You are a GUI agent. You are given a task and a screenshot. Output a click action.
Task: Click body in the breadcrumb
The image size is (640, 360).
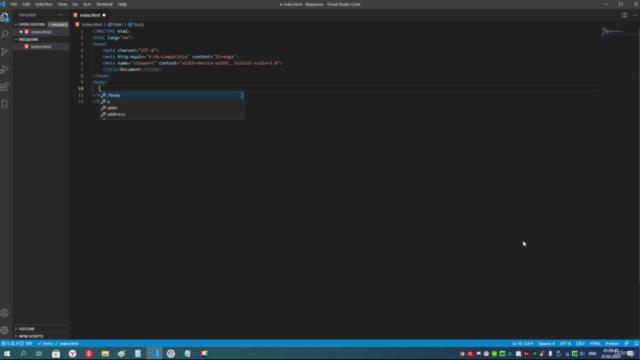coord(139,24)
